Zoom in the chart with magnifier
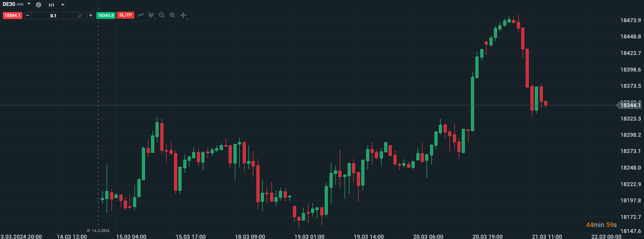Image resolution: width=644 pixels, height=239 pixels. [172, 15]
